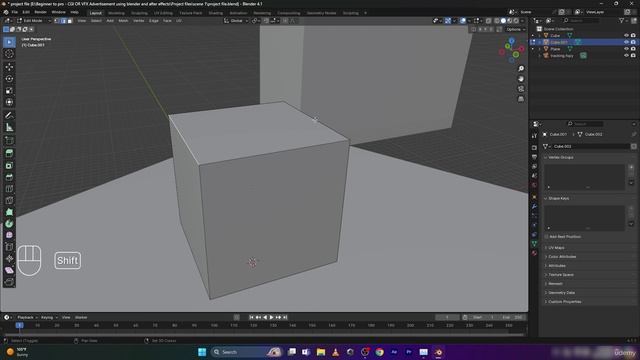
Task: Select the Move tool
Action: coord(9,67)
